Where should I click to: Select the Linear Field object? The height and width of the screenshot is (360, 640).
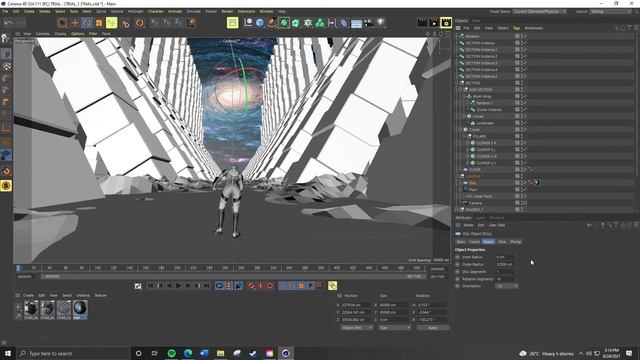coord(482,196)
